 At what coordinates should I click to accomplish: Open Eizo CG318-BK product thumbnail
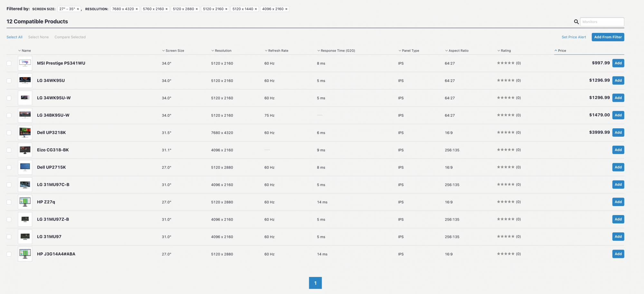25,150
